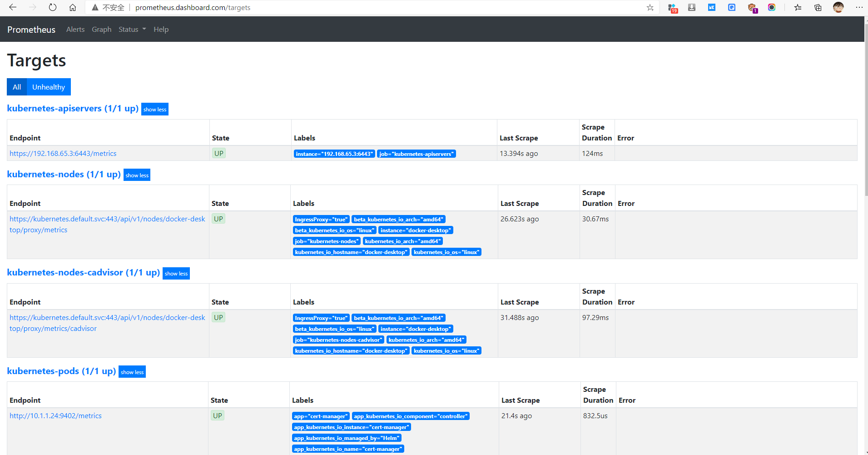Collapse kubernetes-nodes with show less
The image size is (868, 455).
(x=137, y=175)
